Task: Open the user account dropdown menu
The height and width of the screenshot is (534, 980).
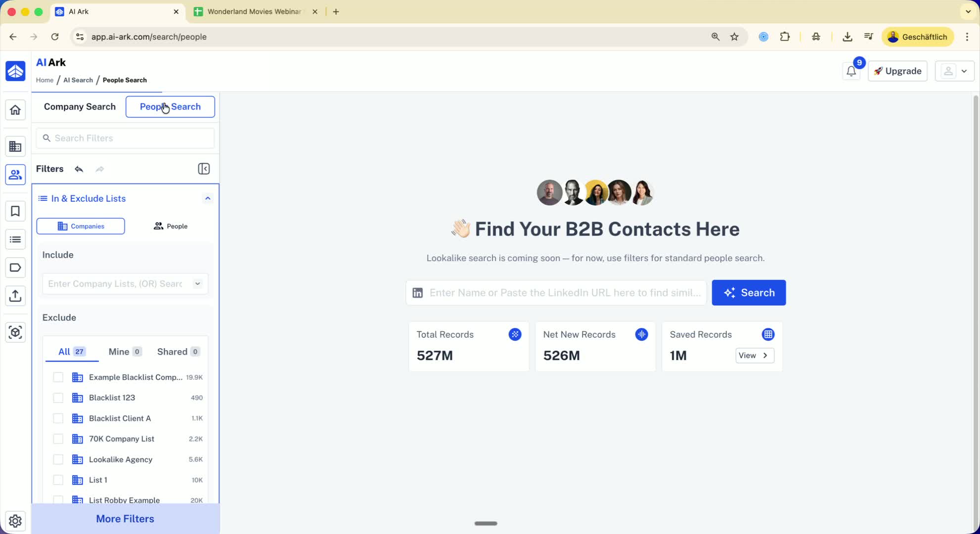Action: 954,71
